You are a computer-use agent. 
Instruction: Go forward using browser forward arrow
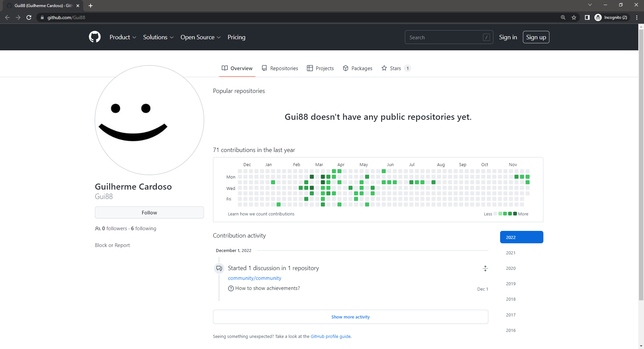18,17
